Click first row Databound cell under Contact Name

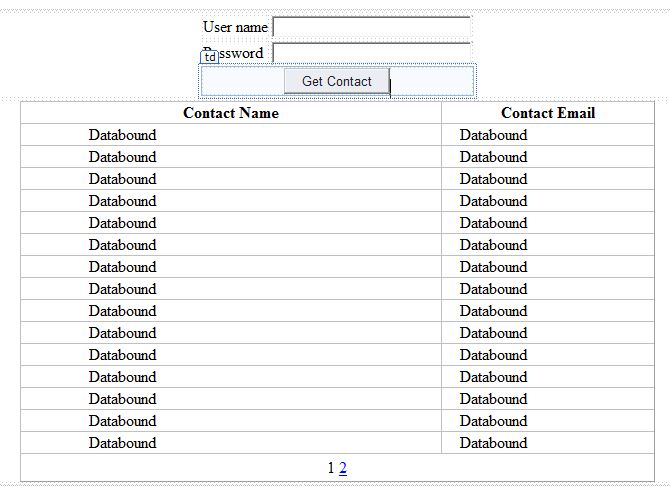tap(123, 135)
